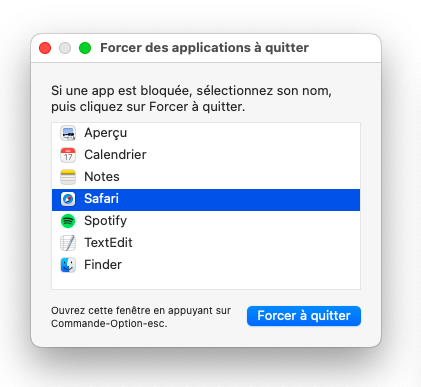
Task: Pick the Spotify name in the list
Action: (105, 221)
